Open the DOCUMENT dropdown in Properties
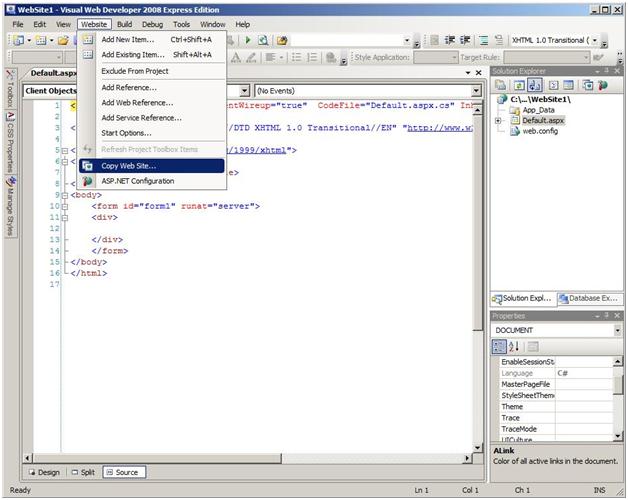628x500 pixels. tap(618, 330)
